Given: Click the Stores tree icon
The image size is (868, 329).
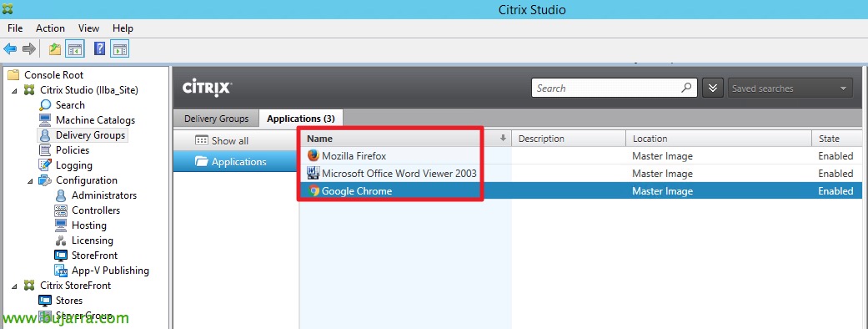Looking at the screenshot, I should click(x=45, y=300).
